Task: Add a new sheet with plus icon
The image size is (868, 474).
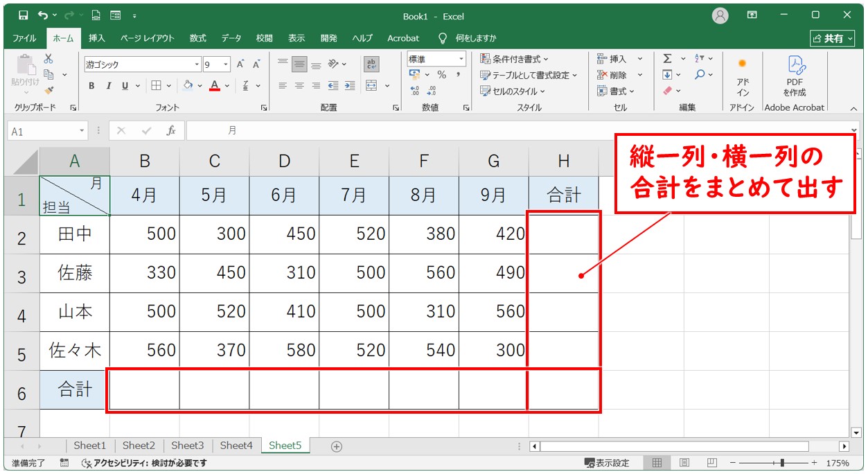Action: coord(337,446)
